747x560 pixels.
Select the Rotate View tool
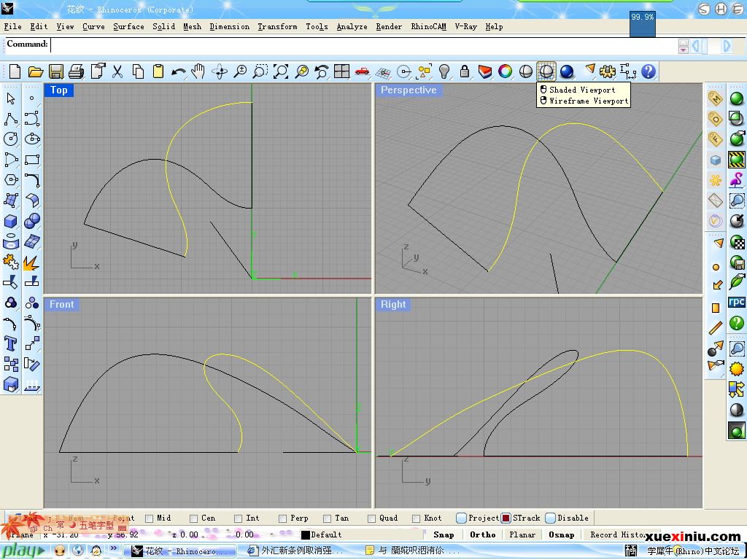tap(219, 71)
